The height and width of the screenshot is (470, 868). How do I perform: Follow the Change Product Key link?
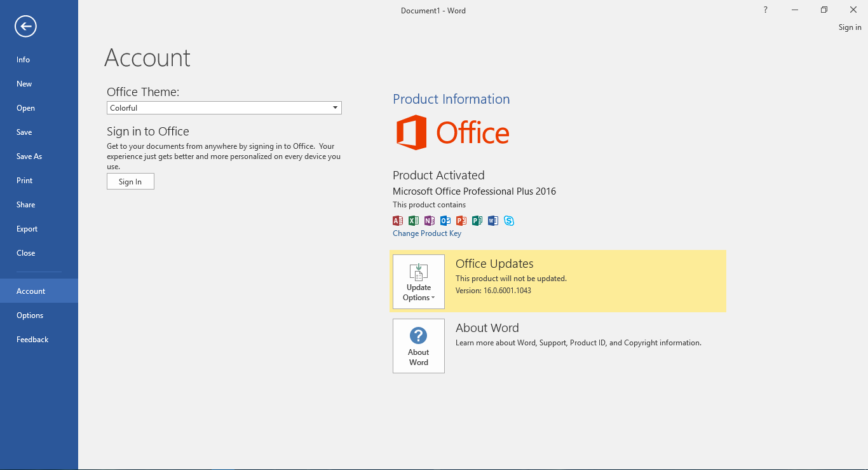click(427, 233)
